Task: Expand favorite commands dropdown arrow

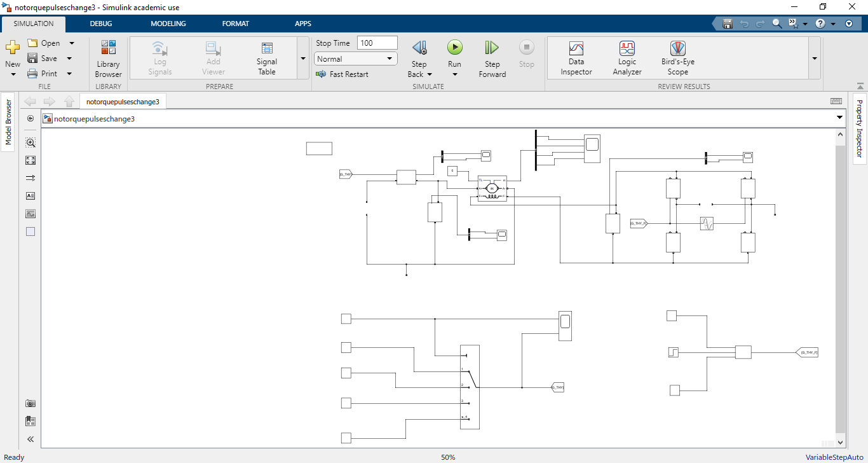Action: [x=805, y=24]
